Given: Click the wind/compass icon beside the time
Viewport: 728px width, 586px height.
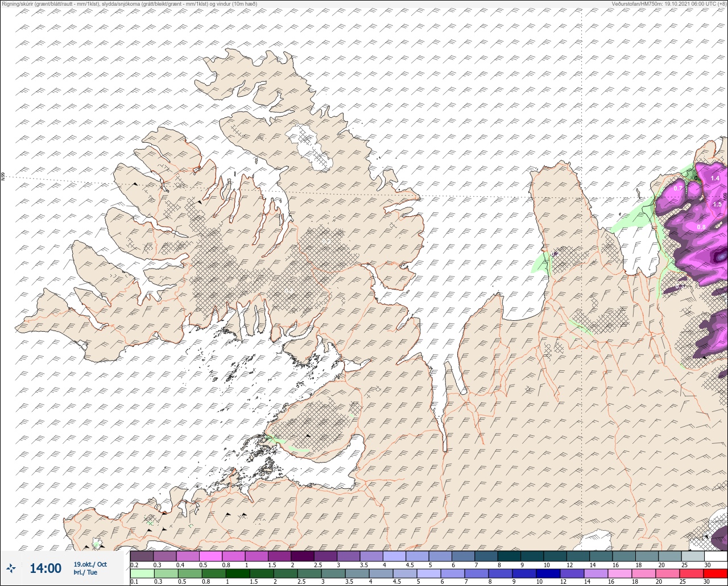Looking at the screenshot, I should click(x=11, y=568).
